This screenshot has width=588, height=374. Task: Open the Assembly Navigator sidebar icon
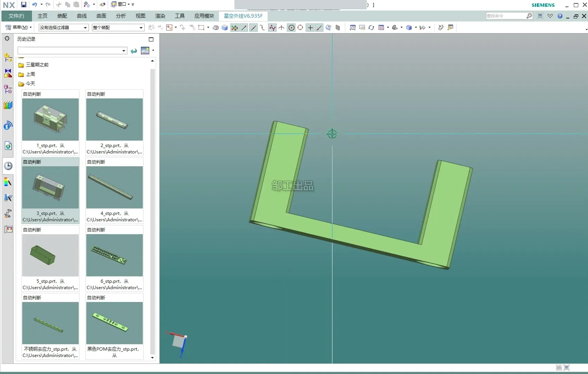click(x=8, y=57)
